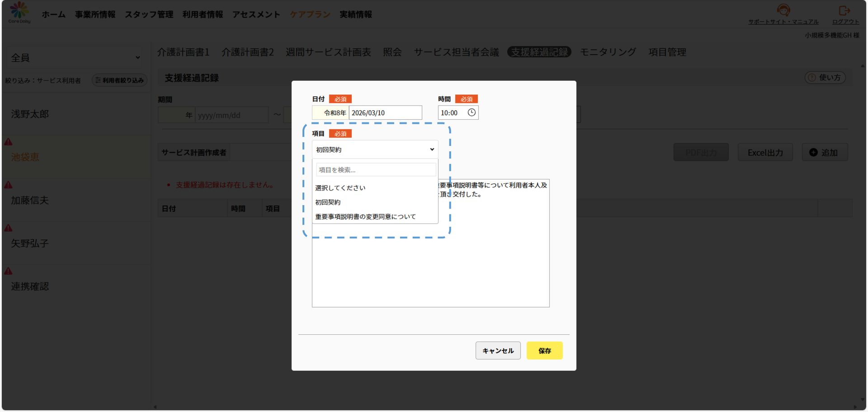The height and width of the screenshot is (412, 868).
Task: Select 浅野太郎 in user list
Action: tap(30, 114)
